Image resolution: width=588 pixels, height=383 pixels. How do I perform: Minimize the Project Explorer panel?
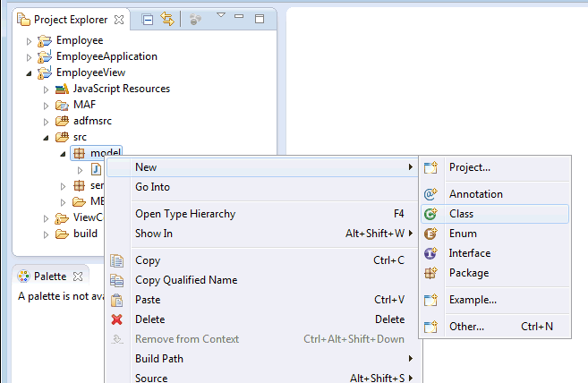click(x=239, y=16)
